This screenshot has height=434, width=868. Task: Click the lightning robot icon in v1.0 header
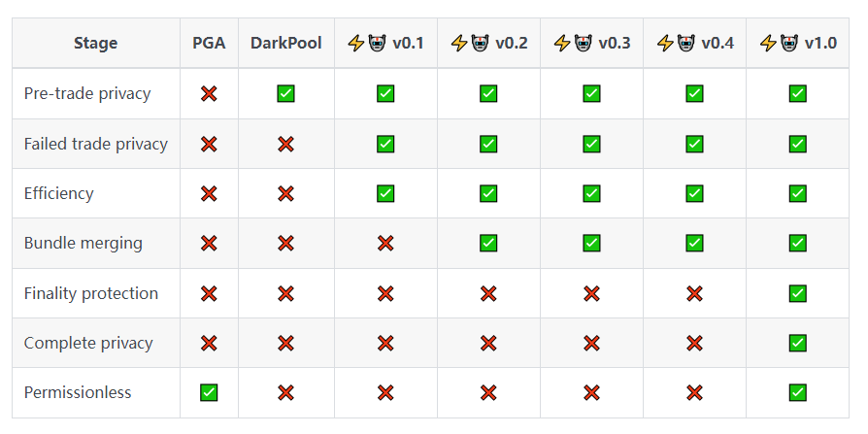pos(779,43)
